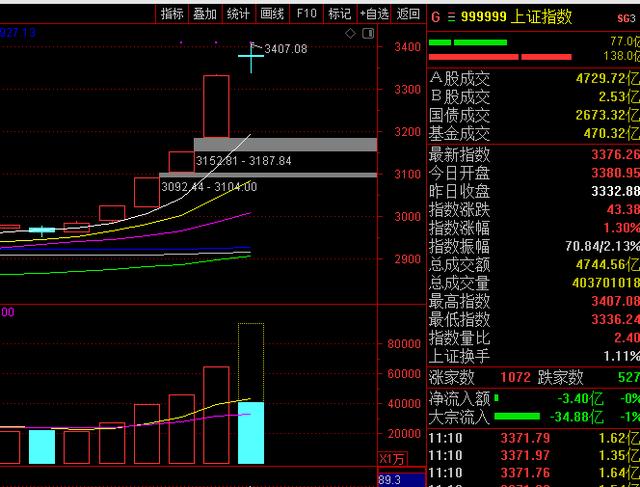
Task: Click the gap zone label 3092.44 - 3104.00
Action: [x=209, y=187]
